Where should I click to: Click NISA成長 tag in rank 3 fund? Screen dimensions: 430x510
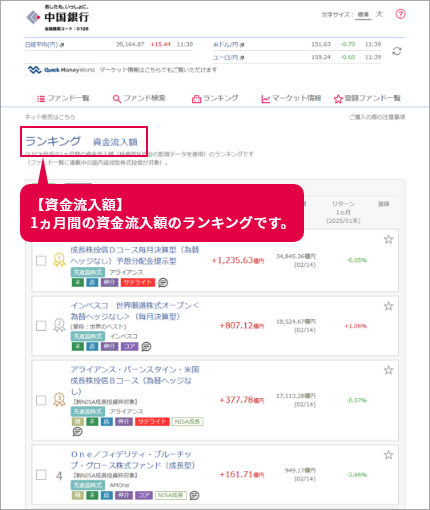click(187, 422)
